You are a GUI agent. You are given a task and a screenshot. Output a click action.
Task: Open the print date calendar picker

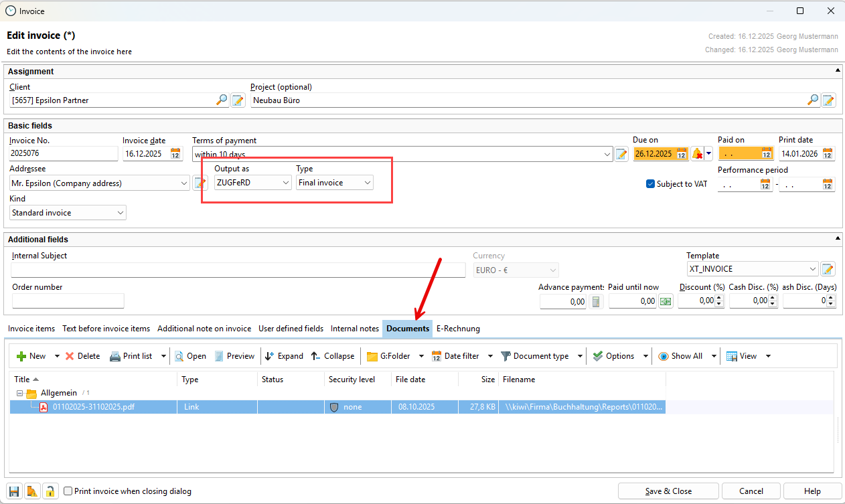828,154
